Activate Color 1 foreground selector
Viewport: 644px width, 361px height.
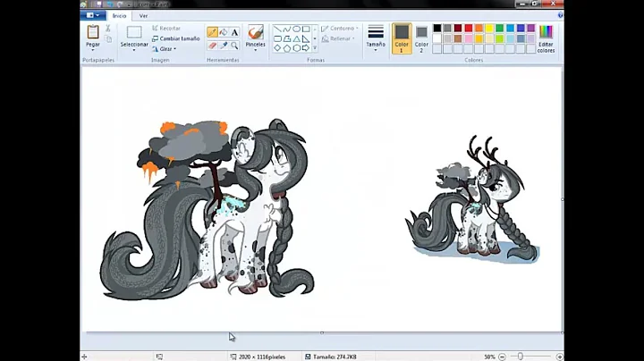[402, 38]
